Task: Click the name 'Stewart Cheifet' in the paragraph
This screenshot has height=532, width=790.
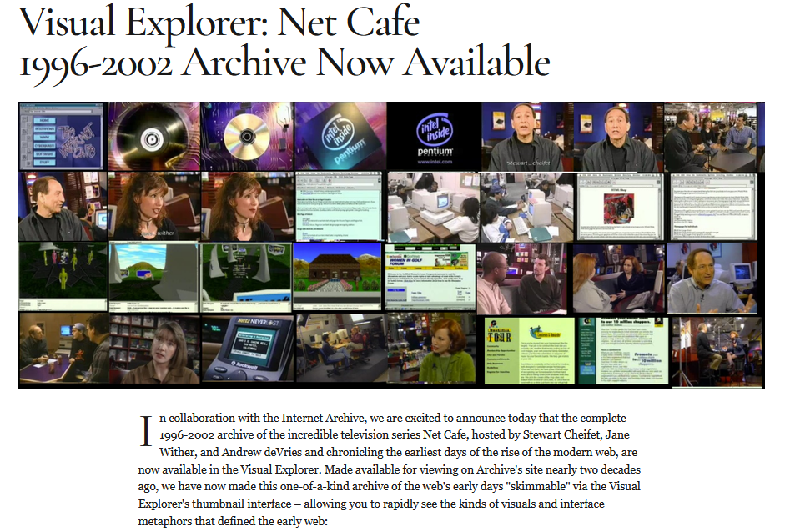Action: (561, 434)
